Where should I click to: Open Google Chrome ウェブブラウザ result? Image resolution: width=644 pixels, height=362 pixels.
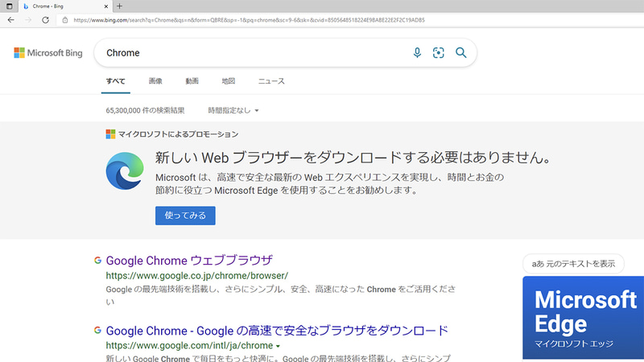point(189,260)
